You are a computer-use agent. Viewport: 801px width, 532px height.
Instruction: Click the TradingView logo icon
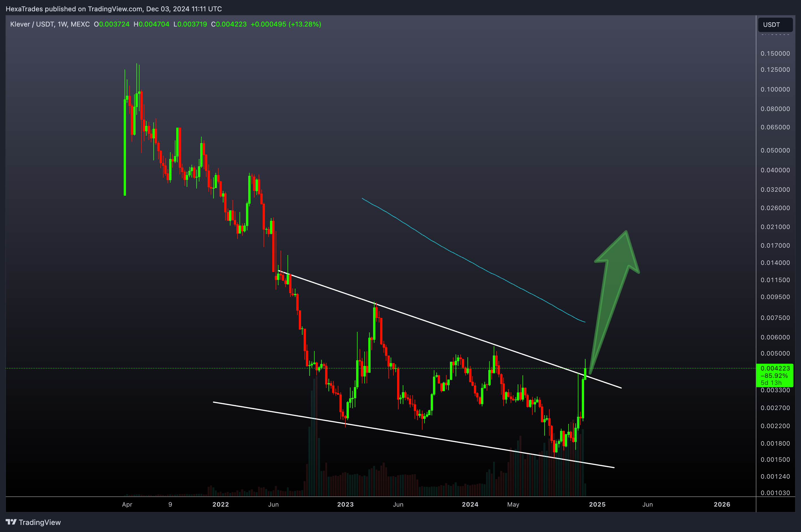tap(11, 522)
